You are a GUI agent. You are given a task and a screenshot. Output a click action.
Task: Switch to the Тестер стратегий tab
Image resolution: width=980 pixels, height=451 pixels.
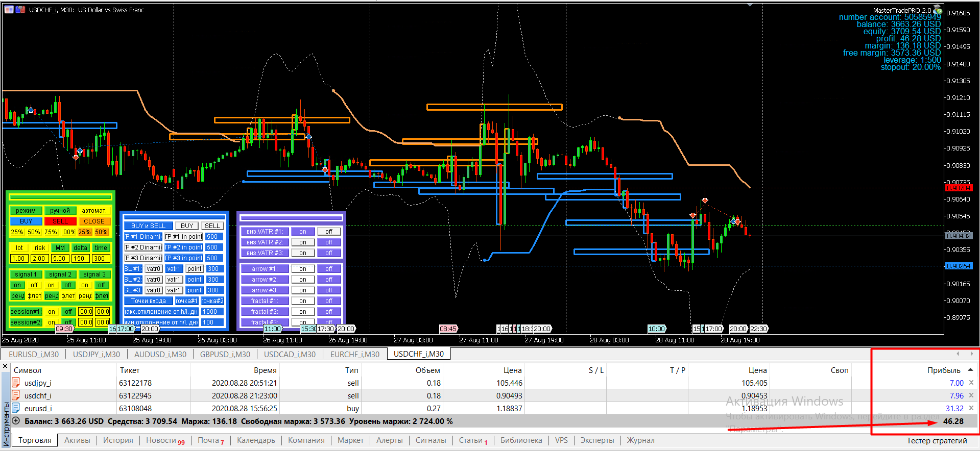[937, 441]
